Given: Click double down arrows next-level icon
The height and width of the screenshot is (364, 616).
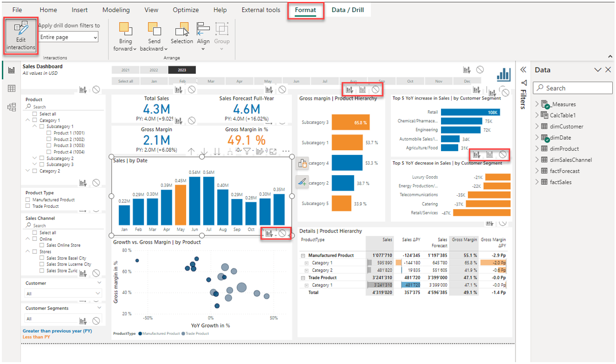Looking at the screenshot, I should pyautogui.click(x=217, y=151).
